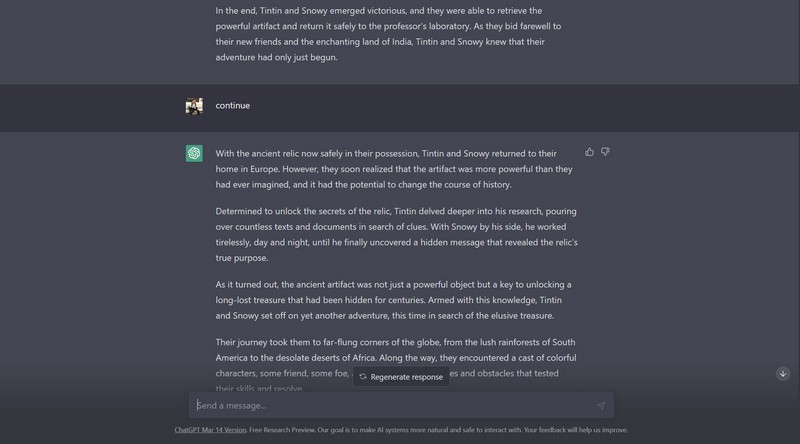Click the thumbs up icon on the response
800x444 pixels.
(x=590, y=152)
